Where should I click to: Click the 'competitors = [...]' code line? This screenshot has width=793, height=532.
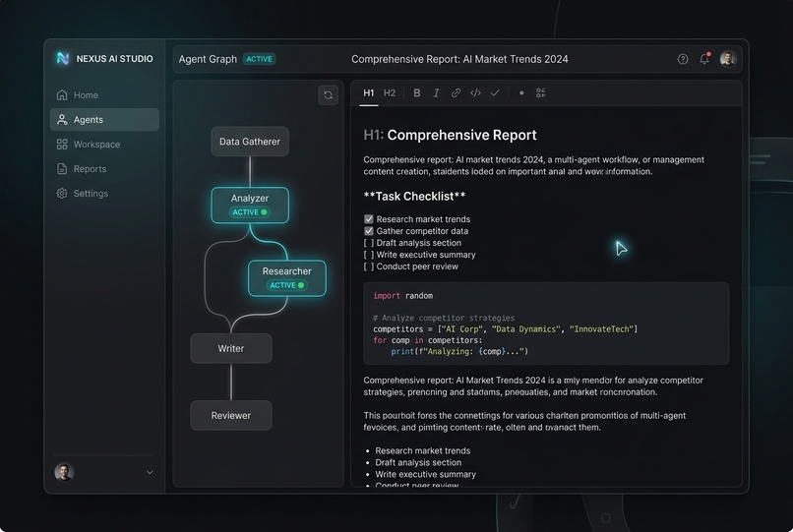pyautogui.click(x=506, y=329)
